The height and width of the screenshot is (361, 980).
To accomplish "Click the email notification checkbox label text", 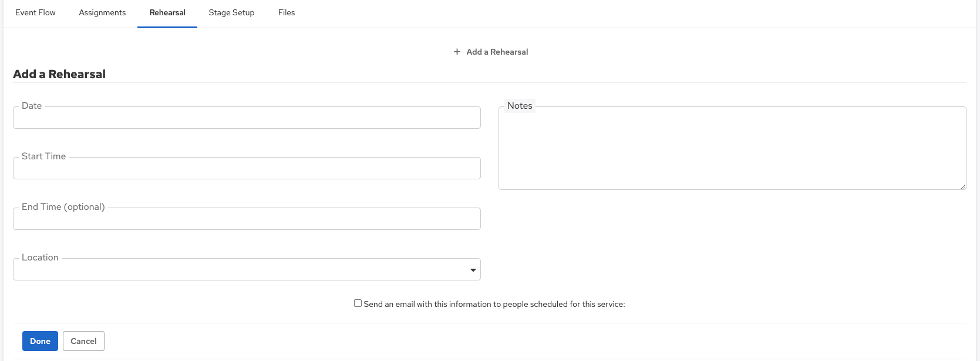I will click(x=494, y=304).
